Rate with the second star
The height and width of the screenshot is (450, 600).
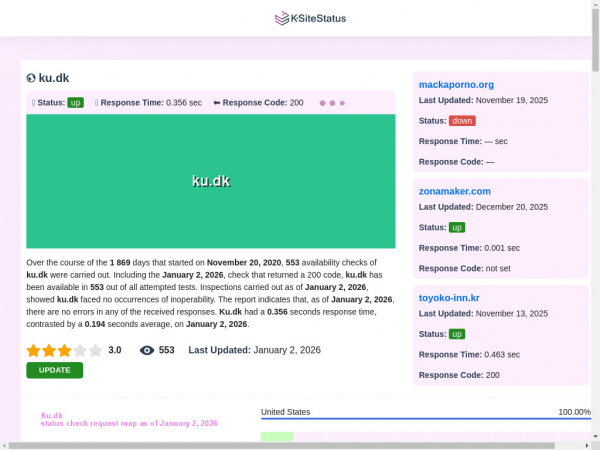coord(49,350)
